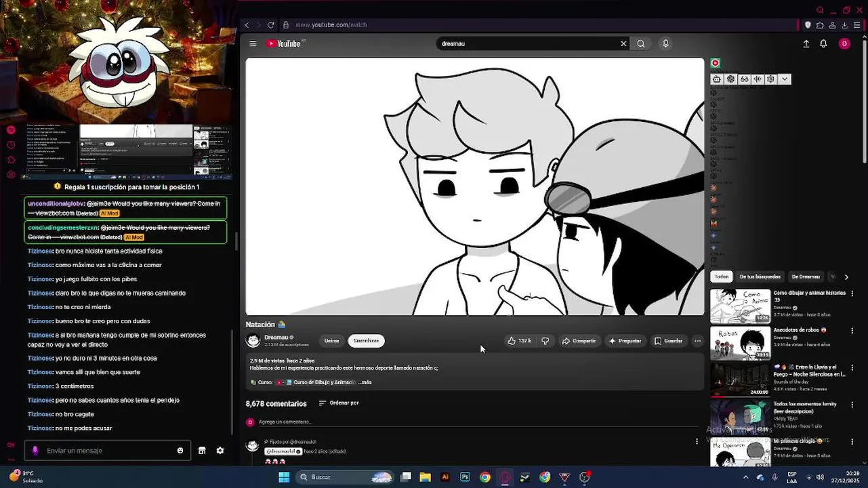
Task: Open 'Ordenar por' comment sorting dropdown
Action: pos(339,403)
